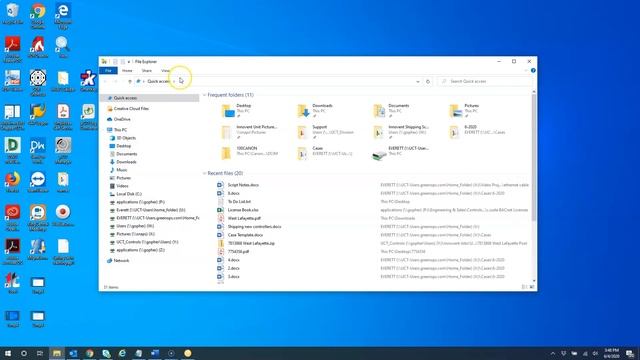Collapse the This PC tree node

(103, 130)
